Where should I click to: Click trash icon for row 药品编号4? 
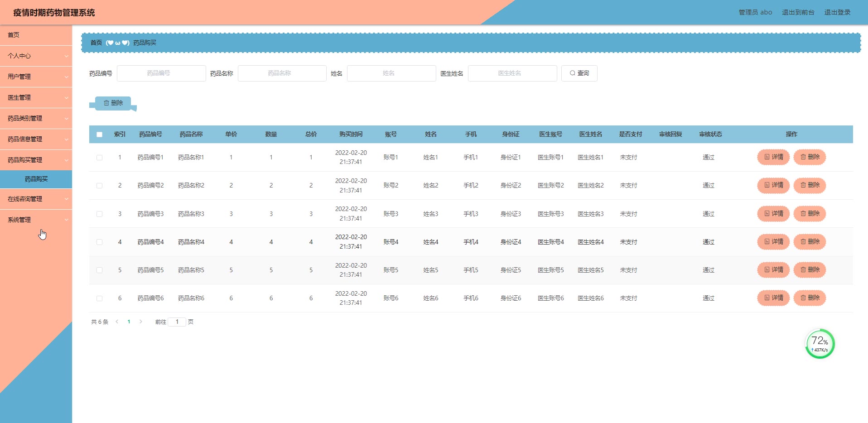click(x=803, y=242)
